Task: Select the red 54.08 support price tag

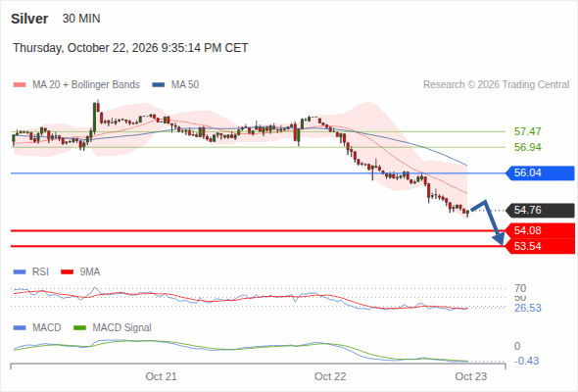Action: pos(540,231)
